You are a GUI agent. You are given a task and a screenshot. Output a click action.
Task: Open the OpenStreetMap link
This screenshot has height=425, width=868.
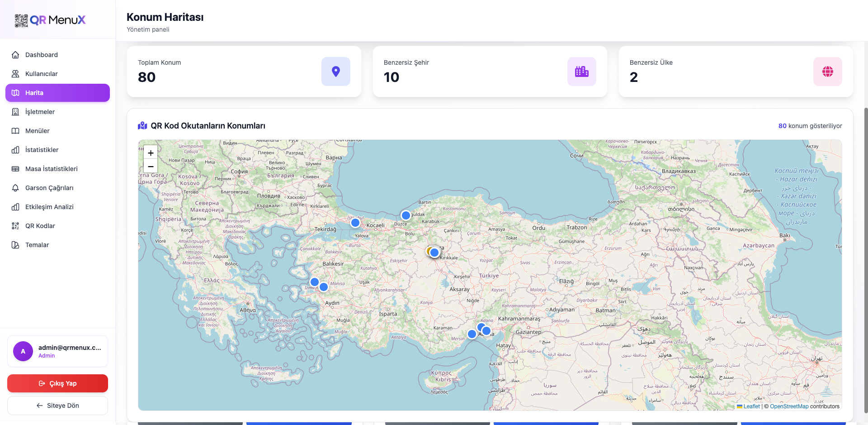789,406
